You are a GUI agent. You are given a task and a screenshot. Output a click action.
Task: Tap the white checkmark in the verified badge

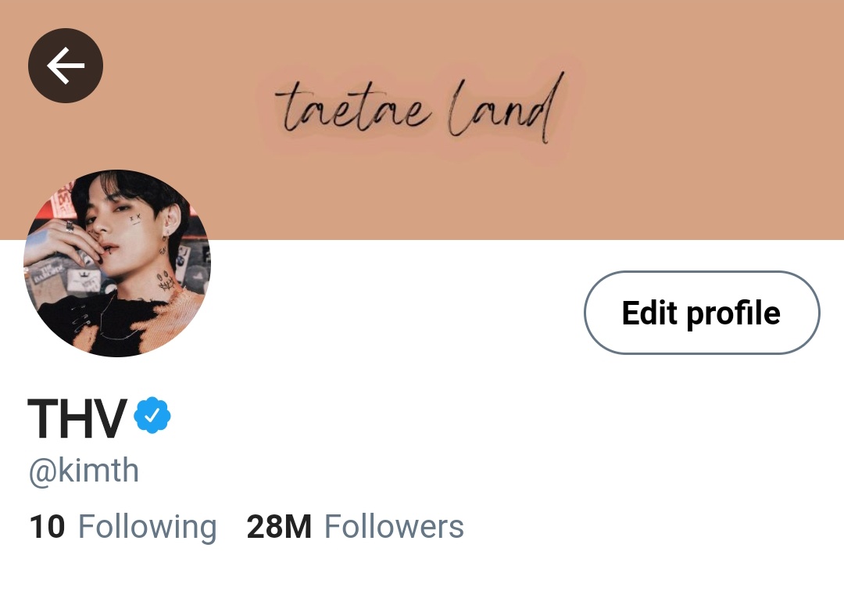[x=152, y=415]
